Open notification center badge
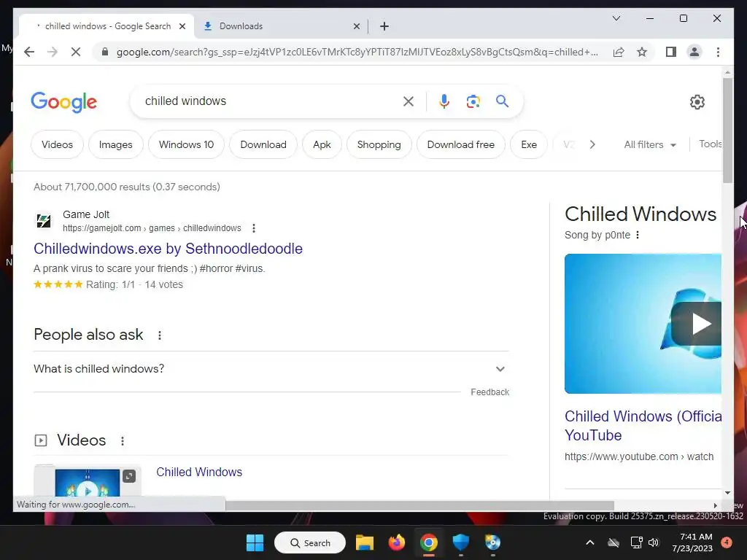The width and height of the screenshot is (747, 560). coord(727,542)
